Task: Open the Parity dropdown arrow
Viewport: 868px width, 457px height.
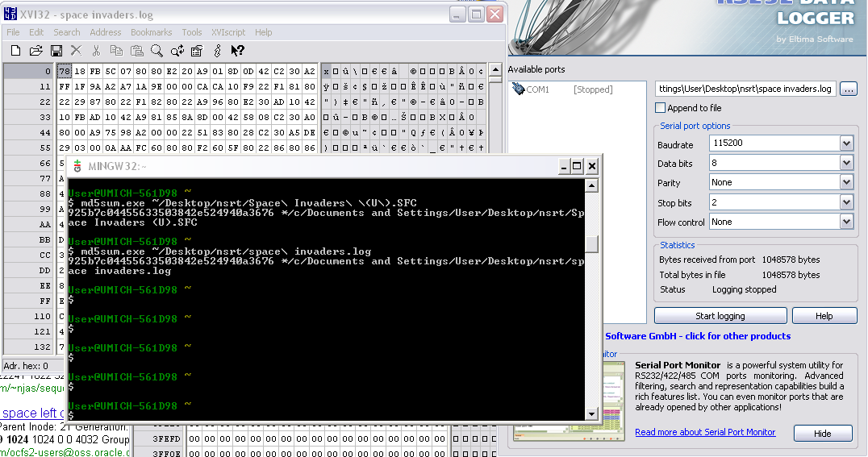Action: click(x=846, y=182)
